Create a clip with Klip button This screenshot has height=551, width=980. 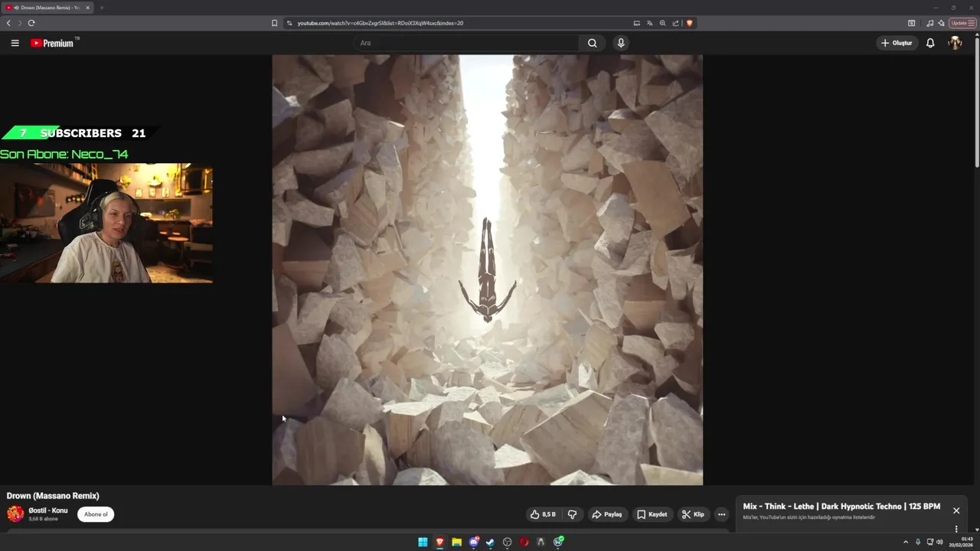(x=693, y=514)
